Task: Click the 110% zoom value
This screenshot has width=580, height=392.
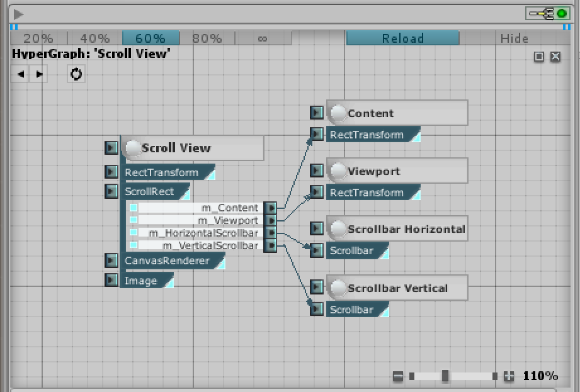Action: point(540,376)
